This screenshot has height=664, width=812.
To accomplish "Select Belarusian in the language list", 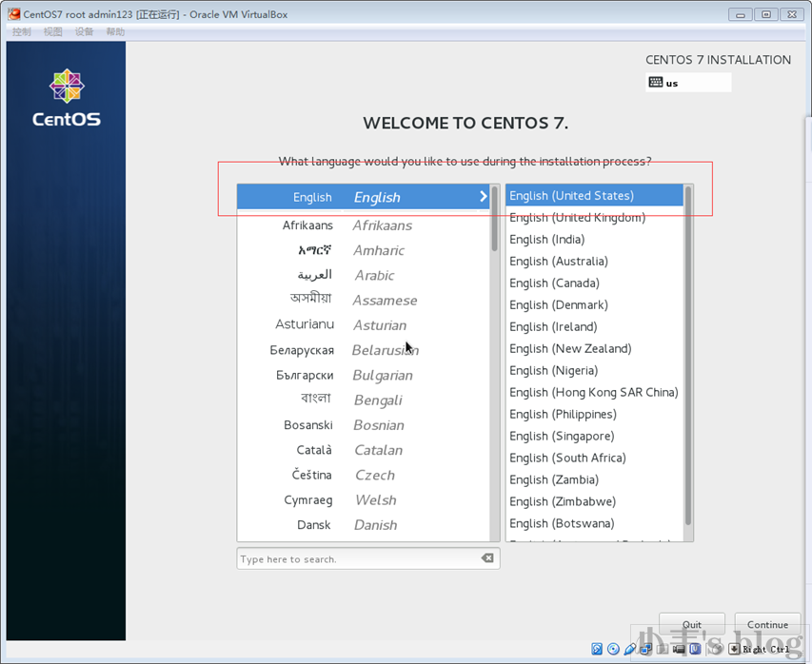I will point(363,350).
